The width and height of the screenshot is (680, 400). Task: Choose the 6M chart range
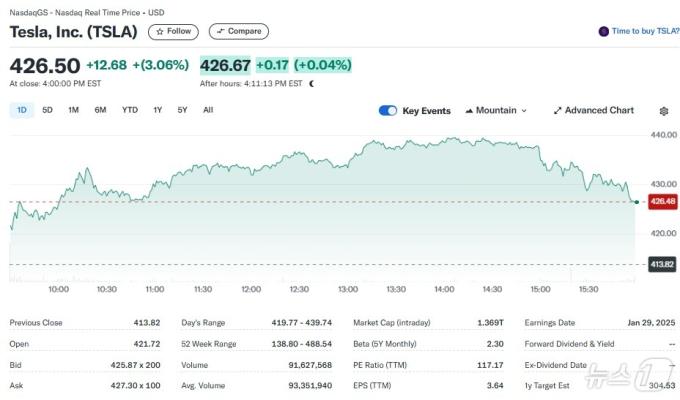point(100,110)
